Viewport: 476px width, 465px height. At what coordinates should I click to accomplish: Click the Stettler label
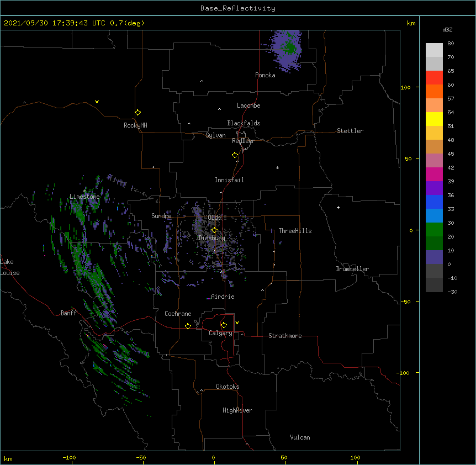point(350,131)
